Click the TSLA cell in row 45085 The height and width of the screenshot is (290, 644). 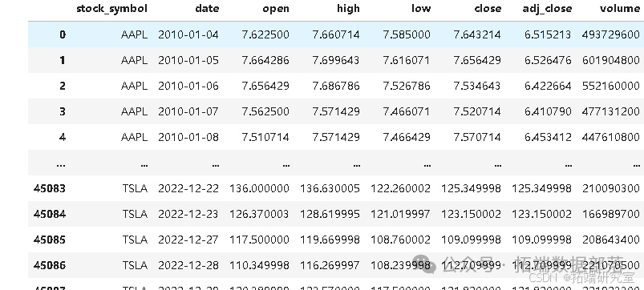135,240
